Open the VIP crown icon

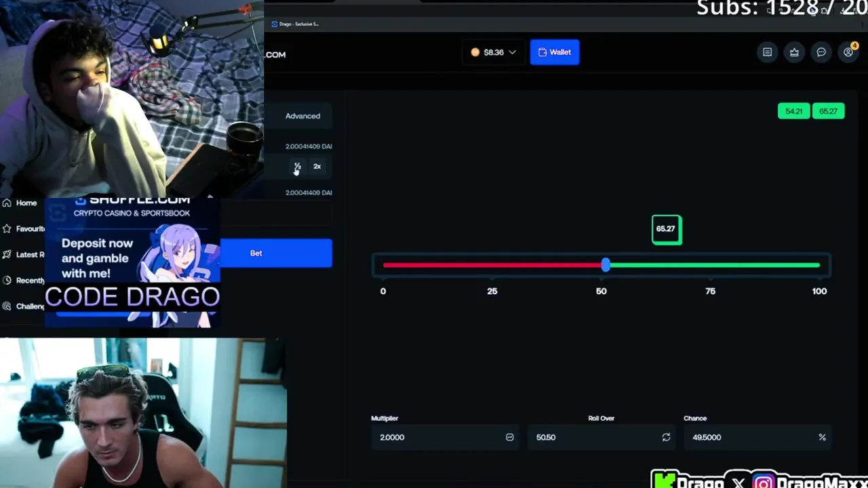coord(794,52)
